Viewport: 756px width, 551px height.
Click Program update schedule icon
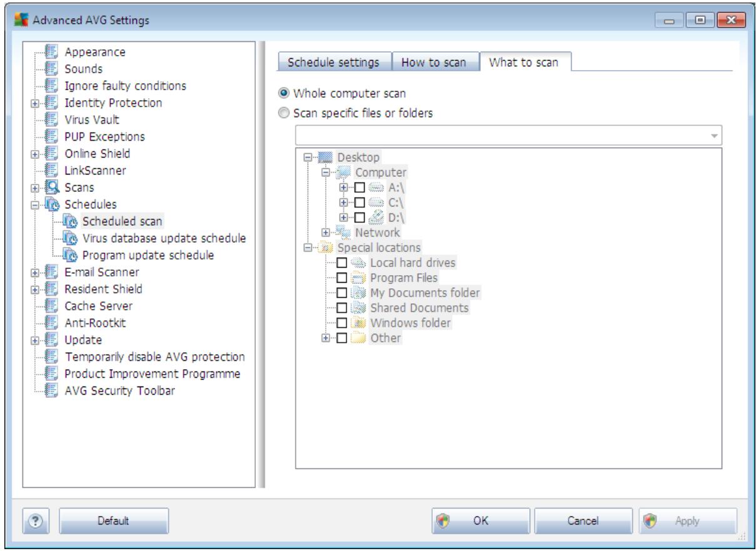click(71, 255)
